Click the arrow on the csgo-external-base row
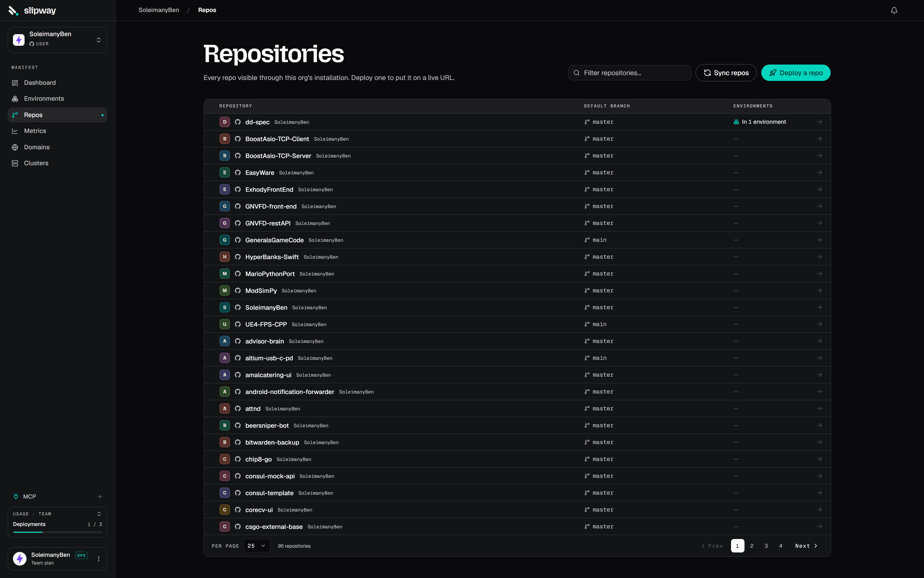The image size is (924, 578). (819, 526)
